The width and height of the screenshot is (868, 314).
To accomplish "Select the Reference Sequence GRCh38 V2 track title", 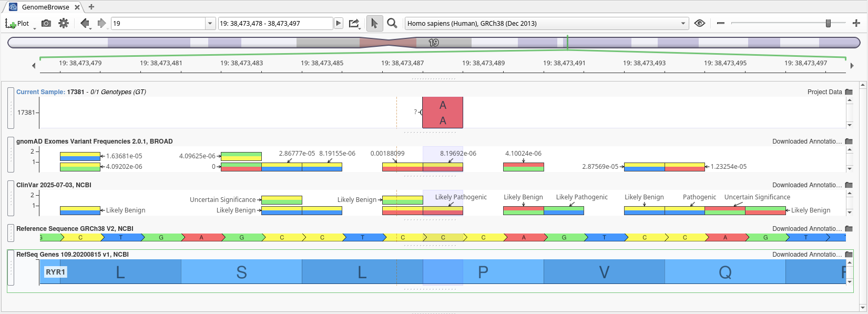I will (x=75, y=228).
